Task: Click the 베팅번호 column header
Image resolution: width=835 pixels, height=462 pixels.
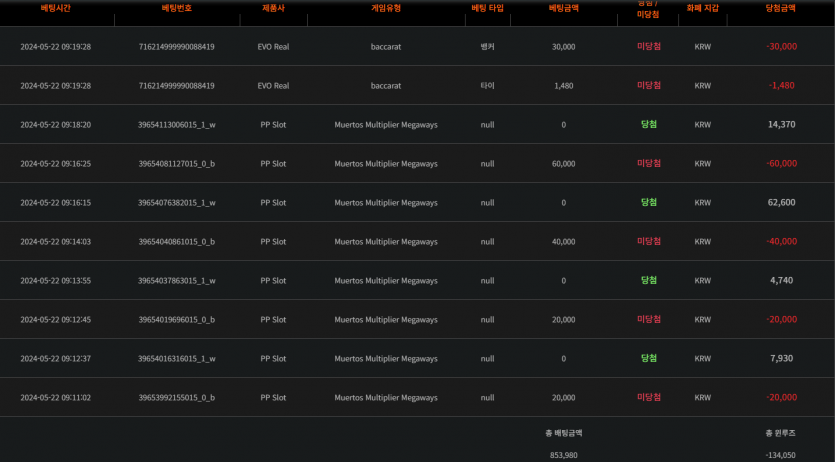Action: pyautogui.click(x=177, y=8)
